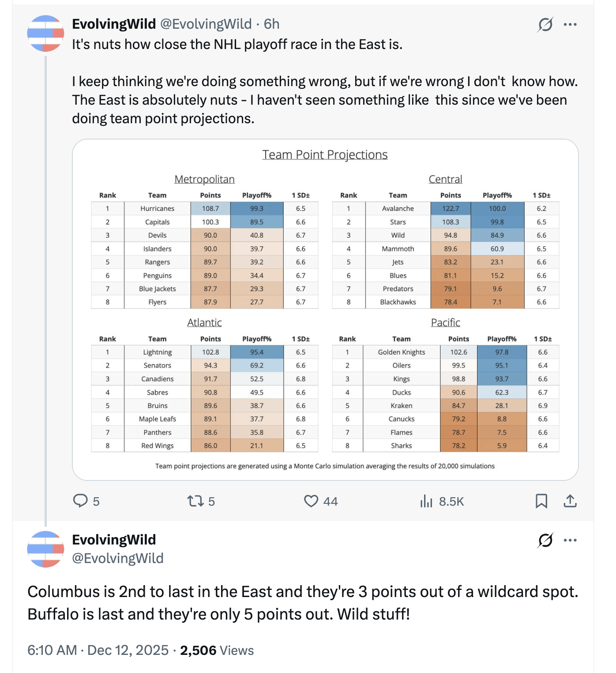Click the 6h timestamp link

[x=271, y=24]
